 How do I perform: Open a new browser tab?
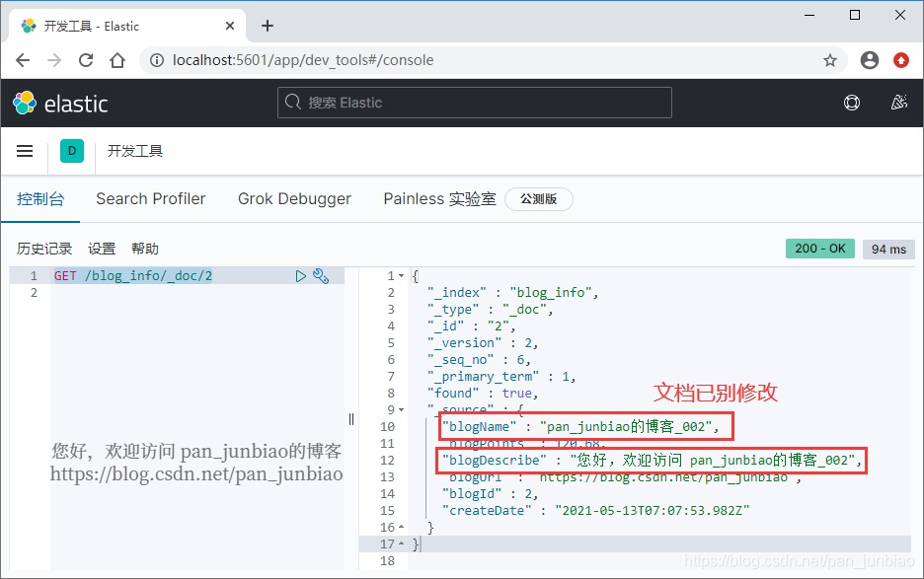pyautogui.click(x=268, y=26)
